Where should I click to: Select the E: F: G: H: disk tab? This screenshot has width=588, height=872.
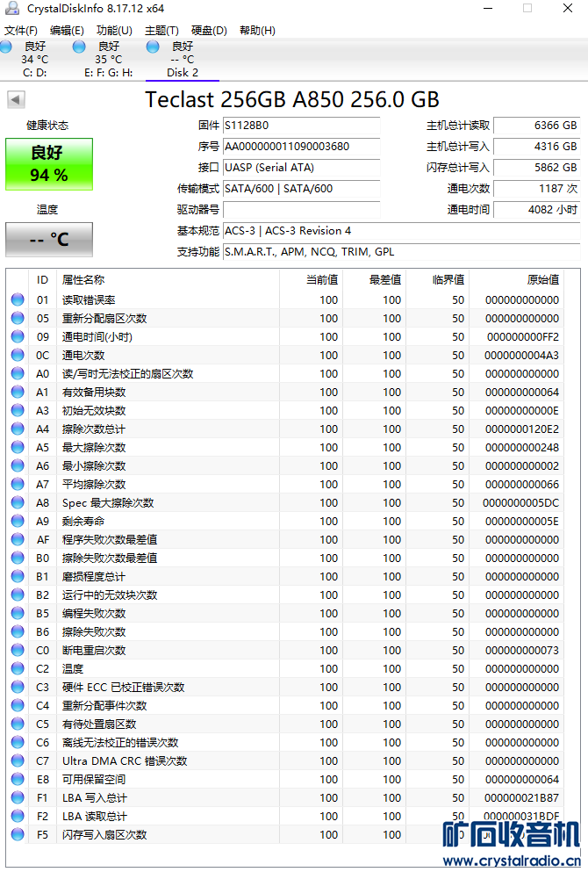coord(108,59)
